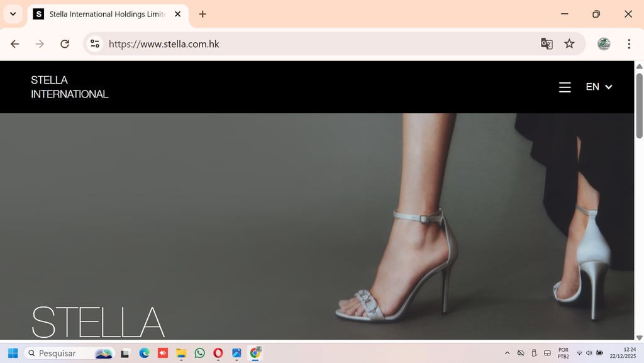Open Opera browser from the taskbar
Viewport: 644px width, 363px height.
click(x=218, y=353)
